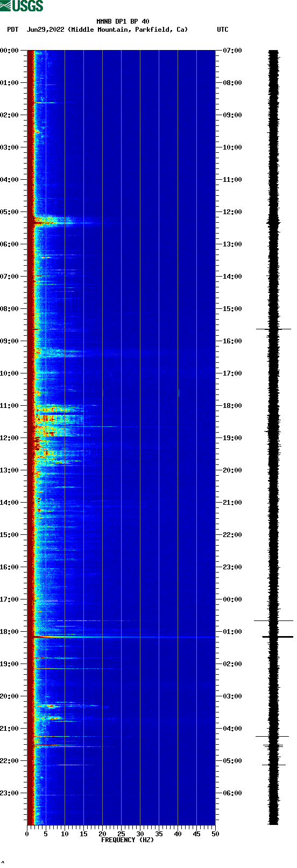Click '(Middle Mountain, Parkfield, Ca)' location text
This screenshot has width=297, height=868.
pos(128,30)
